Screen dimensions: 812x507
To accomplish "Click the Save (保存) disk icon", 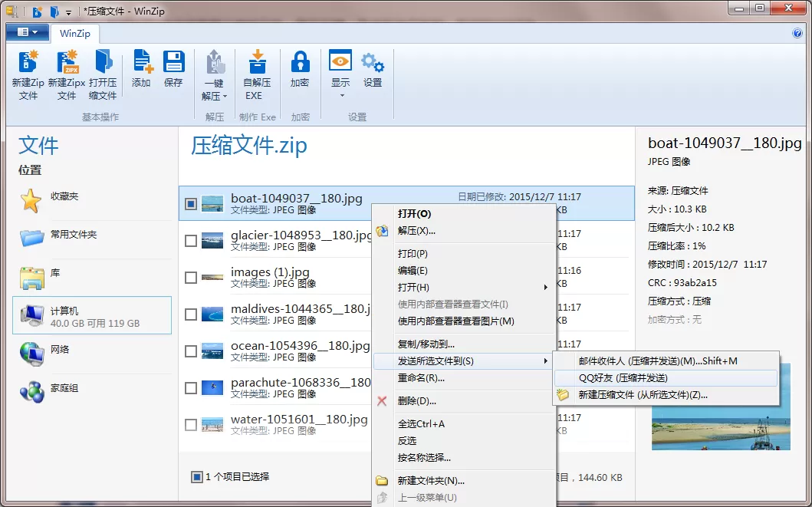I will point(173,61).
